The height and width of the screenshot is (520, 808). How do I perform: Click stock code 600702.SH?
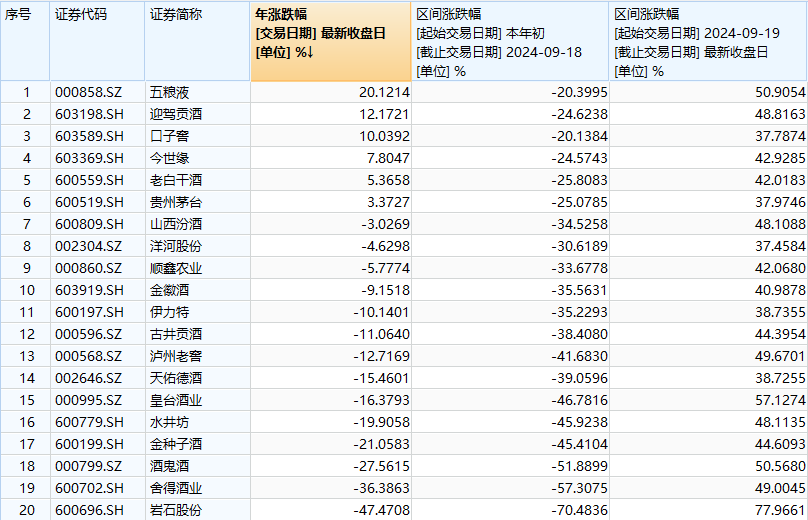[x=89, y=488]
